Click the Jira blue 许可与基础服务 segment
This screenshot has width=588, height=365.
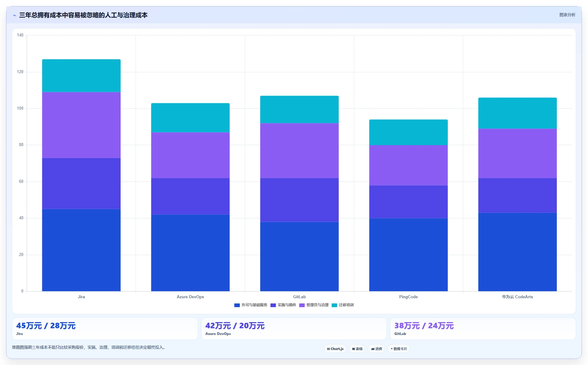[x=81, y=250]
